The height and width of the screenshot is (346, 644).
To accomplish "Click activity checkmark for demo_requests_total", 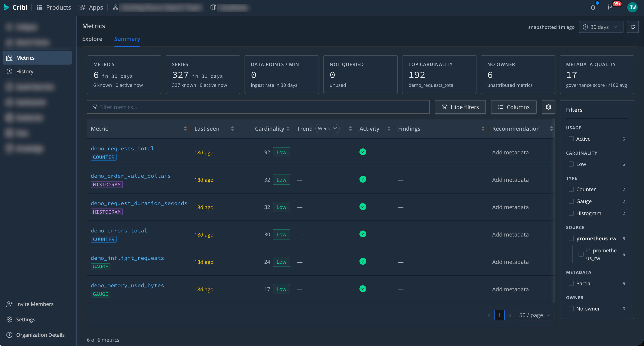I will pos(363,152).
